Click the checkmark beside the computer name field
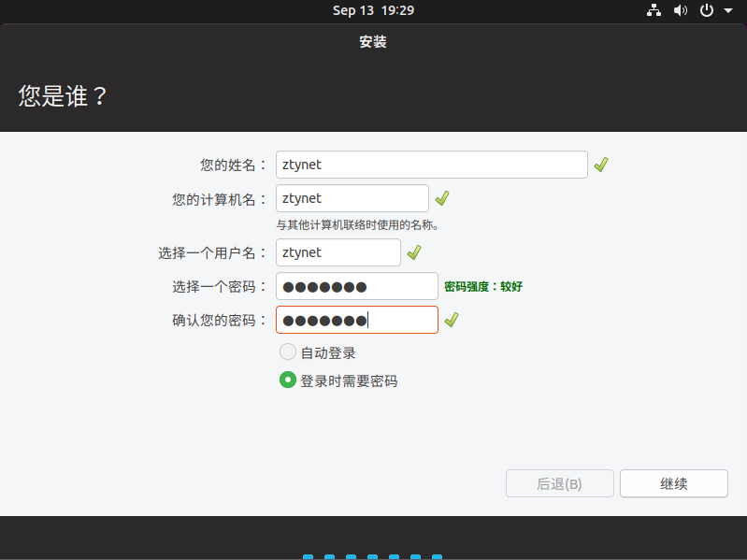The height and width of the screenshot is (560, 747). tap(442, 198)
